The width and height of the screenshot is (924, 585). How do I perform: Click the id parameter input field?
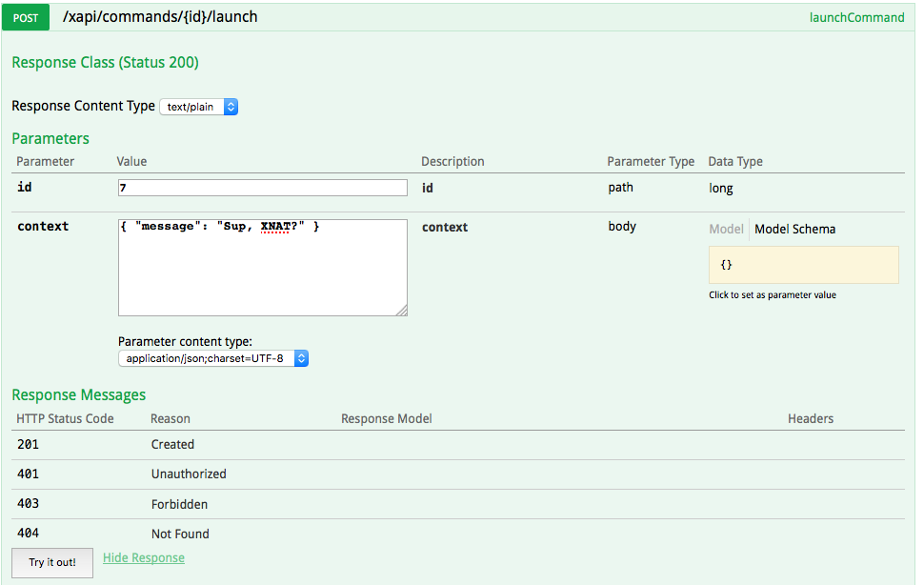coord(262,188)
